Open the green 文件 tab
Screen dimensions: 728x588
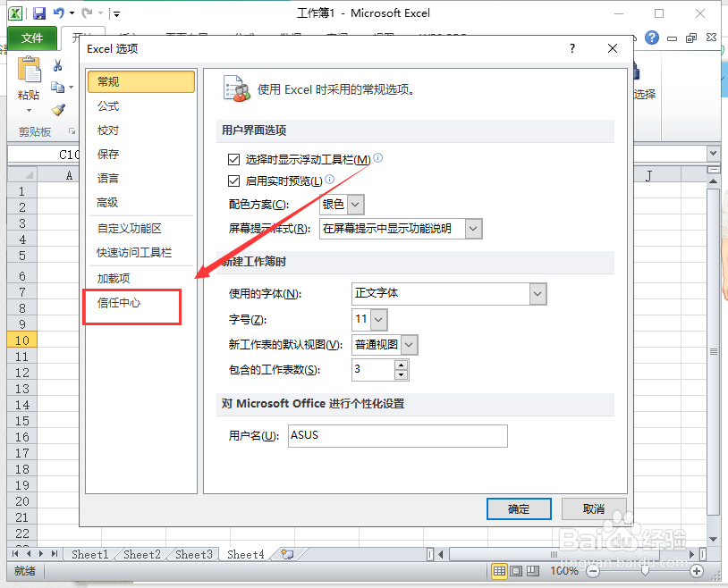point(32,38)
